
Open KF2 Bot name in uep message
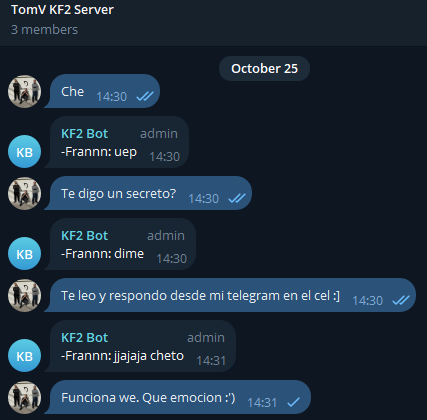(84, 134)
